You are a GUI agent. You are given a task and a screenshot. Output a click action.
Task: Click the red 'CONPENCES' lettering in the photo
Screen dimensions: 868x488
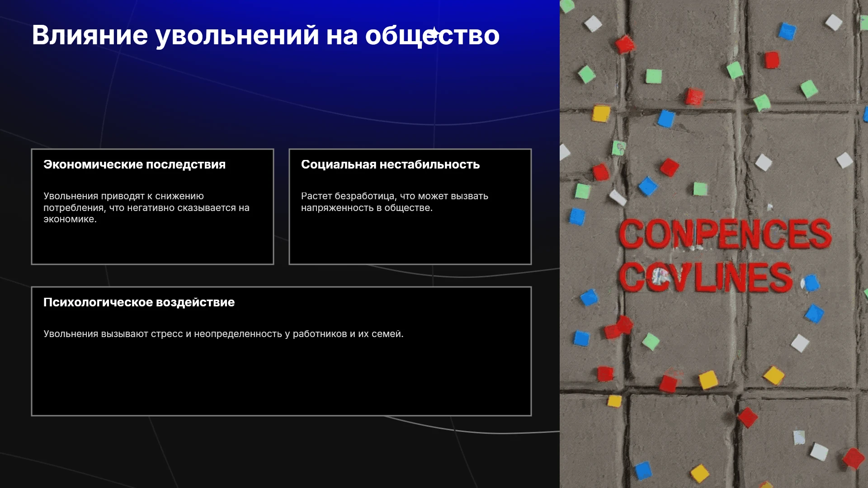tap(725, 234)
